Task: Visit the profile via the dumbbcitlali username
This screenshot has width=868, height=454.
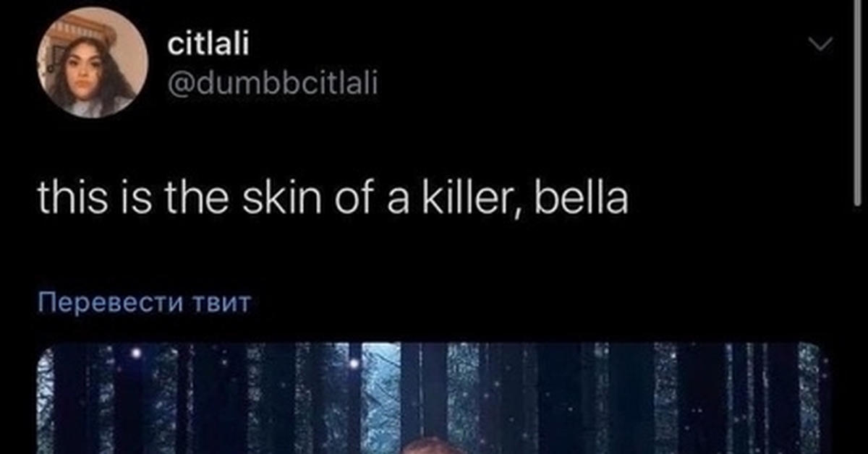Action: 273,85
